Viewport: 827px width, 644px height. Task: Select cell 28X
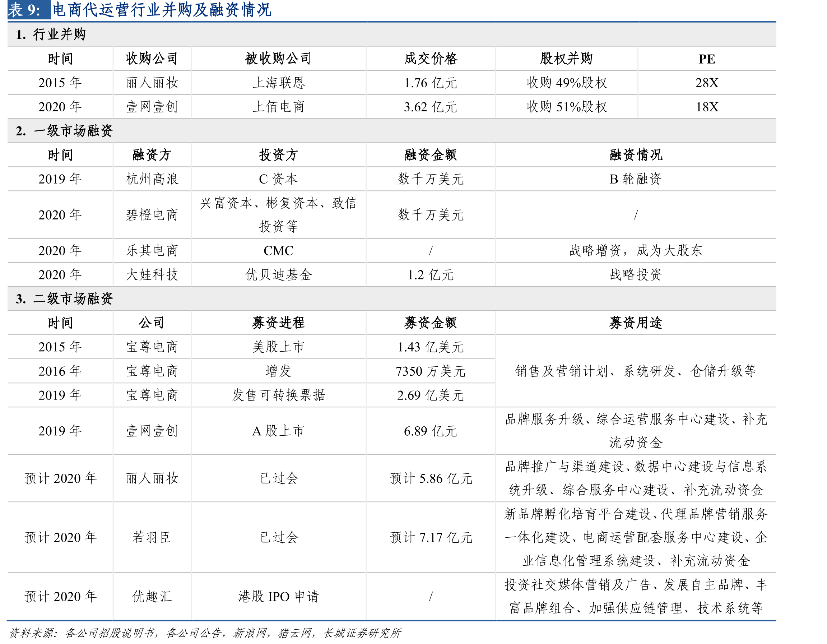(x=707, y=83)
